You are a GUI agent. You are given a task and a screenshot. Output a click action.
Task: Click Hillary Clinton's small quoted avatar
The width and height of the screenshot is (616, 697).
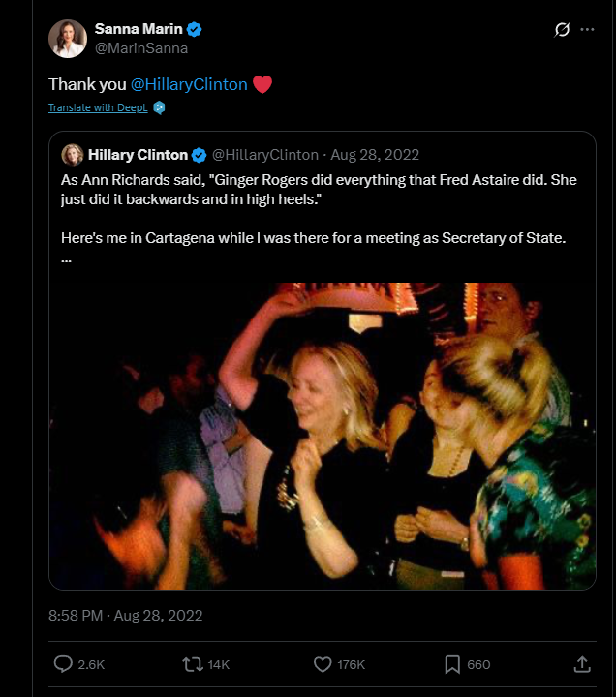(x=72, y=155)
